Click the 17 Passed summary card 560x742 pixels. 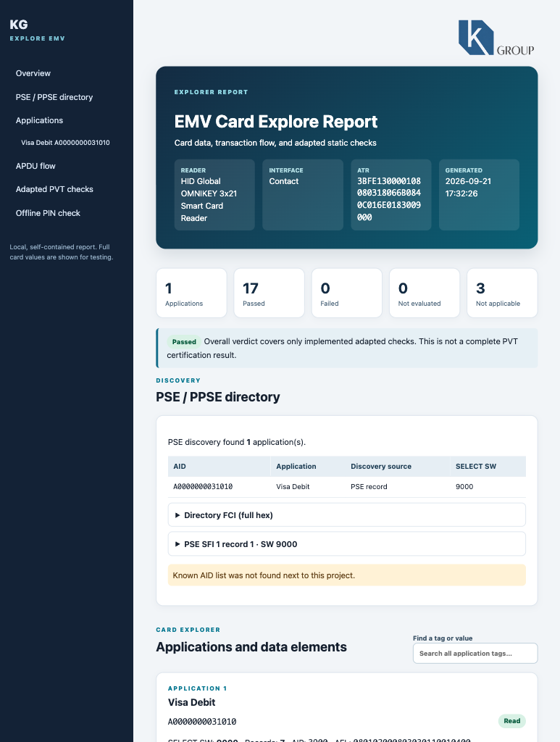coord(269,293)
